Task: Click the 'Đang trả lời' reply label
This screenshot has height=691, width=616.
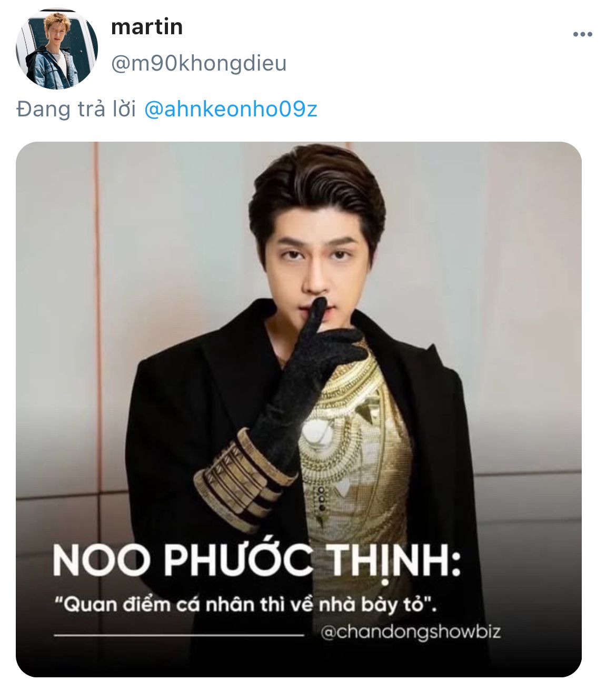Action: (76, 110)
